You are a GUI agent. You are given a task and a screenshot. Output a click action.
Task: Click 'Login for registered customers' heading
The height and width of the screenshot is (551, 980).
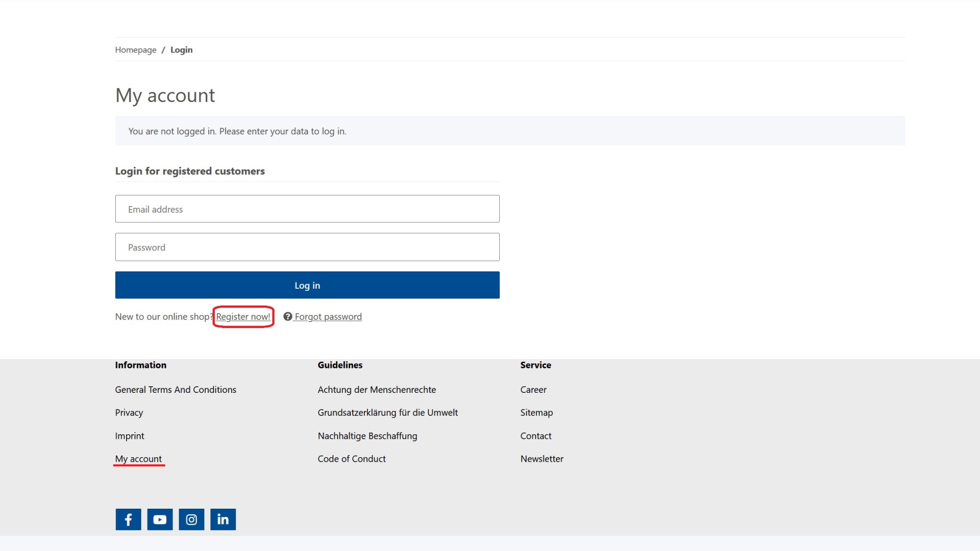click(x=190, y=171)
